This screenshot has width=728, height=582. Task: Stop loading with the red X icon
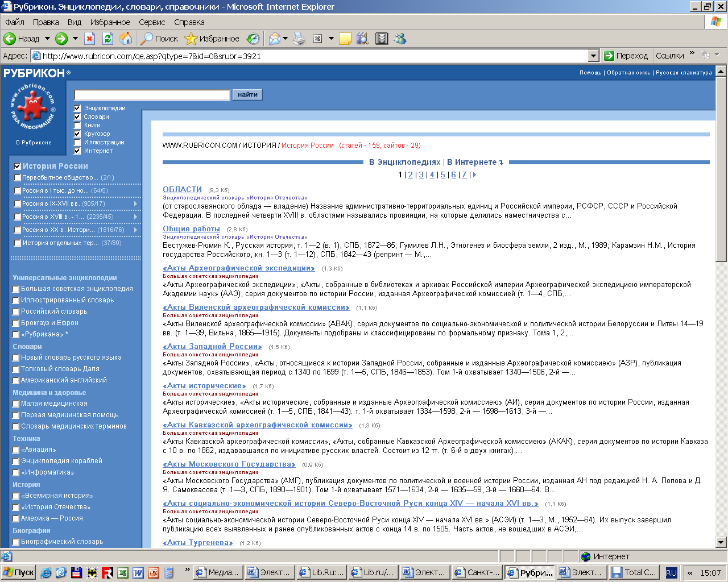[89, 39]
